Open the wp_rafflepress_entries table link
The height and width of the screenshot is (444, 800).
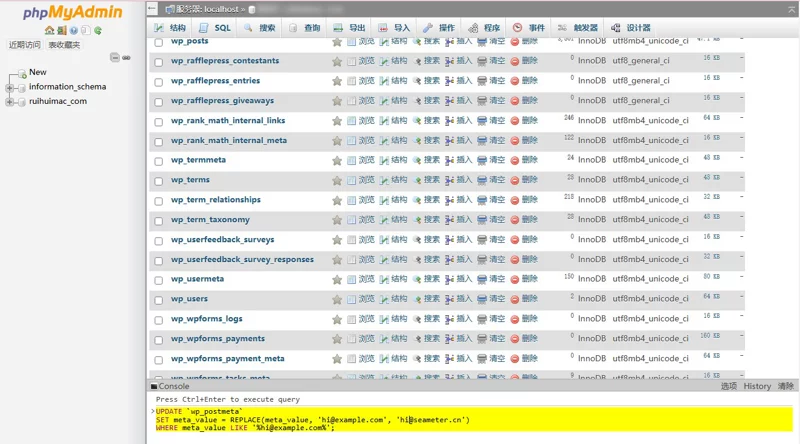click(215, 81)
